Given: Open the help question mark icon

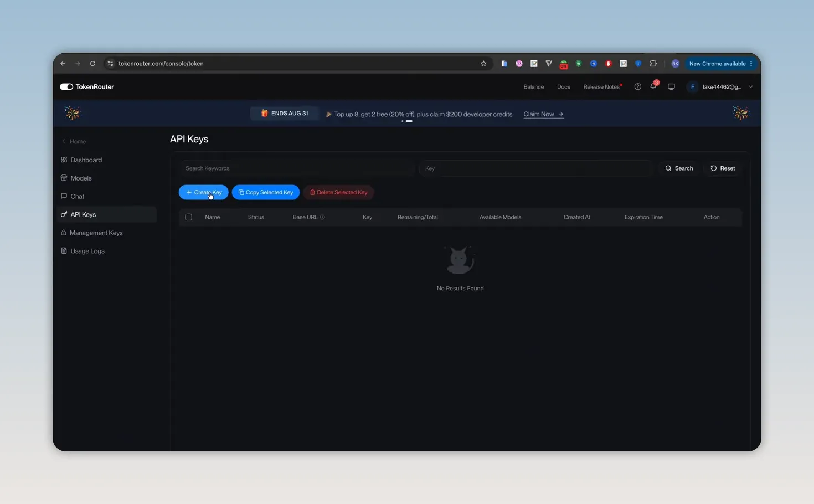Looking at the screenshot, I should [637, 86].
